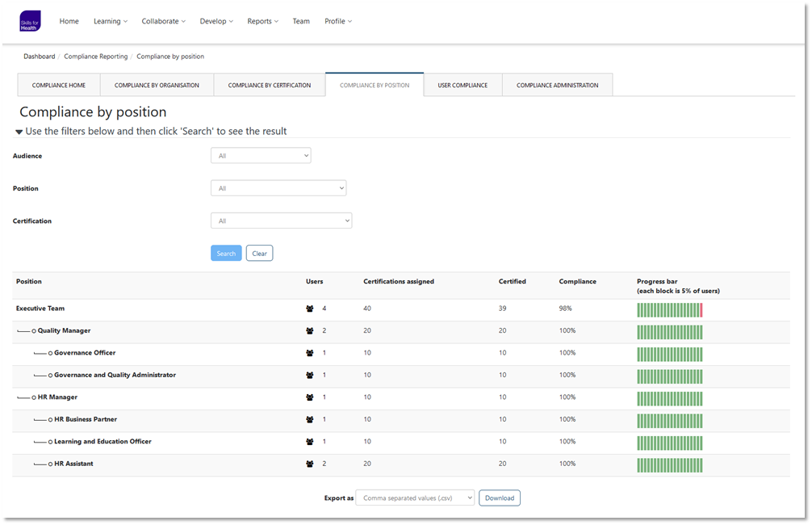
Task: Click Compliance by position breadcrumb
Action: click(170, 57)
